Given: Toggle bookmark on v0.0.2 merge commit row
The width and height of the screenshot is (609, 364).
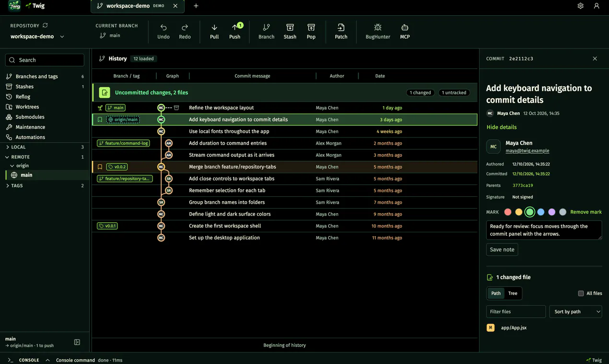Looking at the screenshot, I should pos(100,167).
